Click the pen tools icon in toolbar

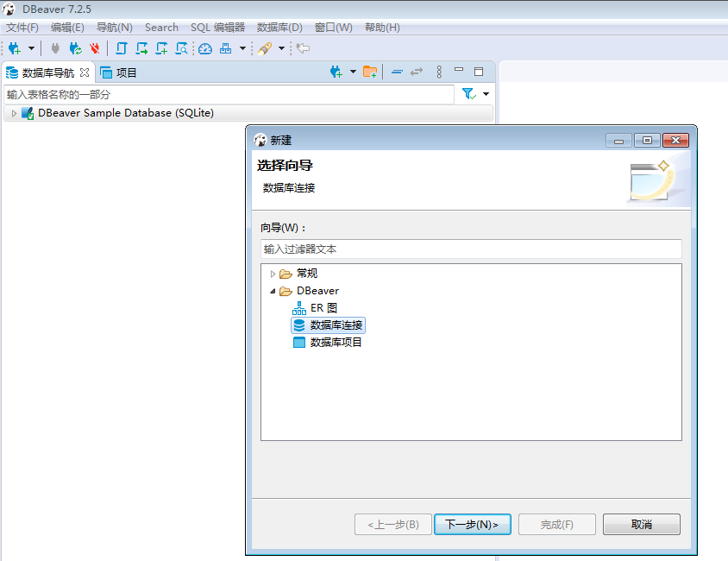point(265,48)
